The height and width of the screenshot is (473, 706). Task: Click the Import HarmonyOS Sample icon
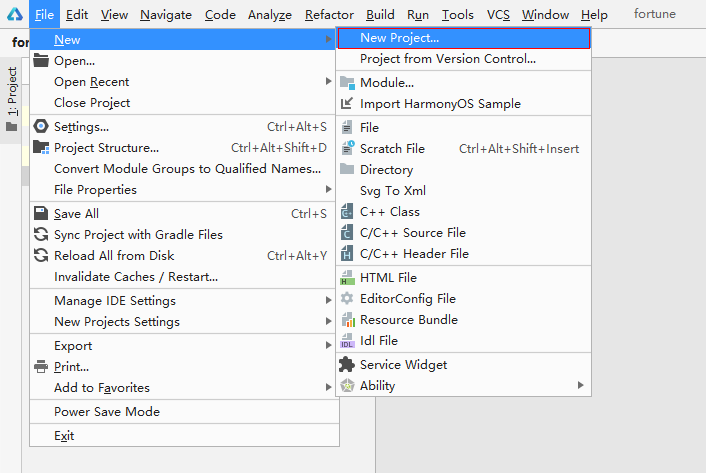pyautogui.click(x=347, y=104)
